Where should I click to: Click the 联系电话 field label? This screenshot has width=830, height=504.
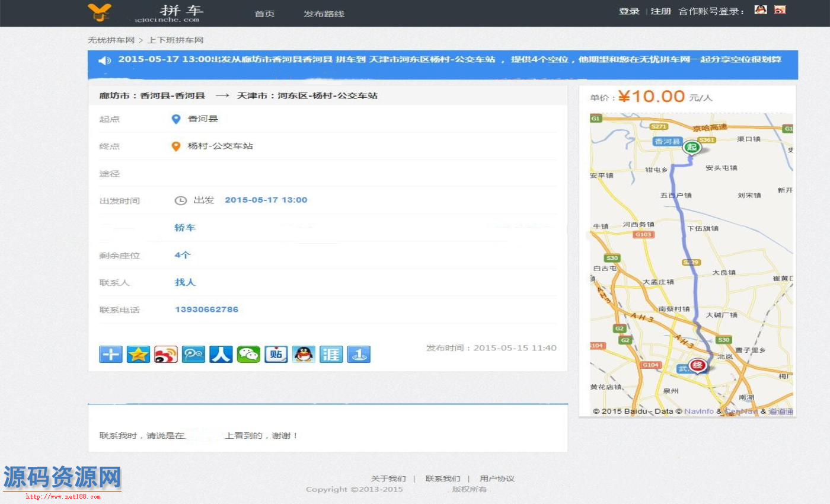tap(120, 310)
